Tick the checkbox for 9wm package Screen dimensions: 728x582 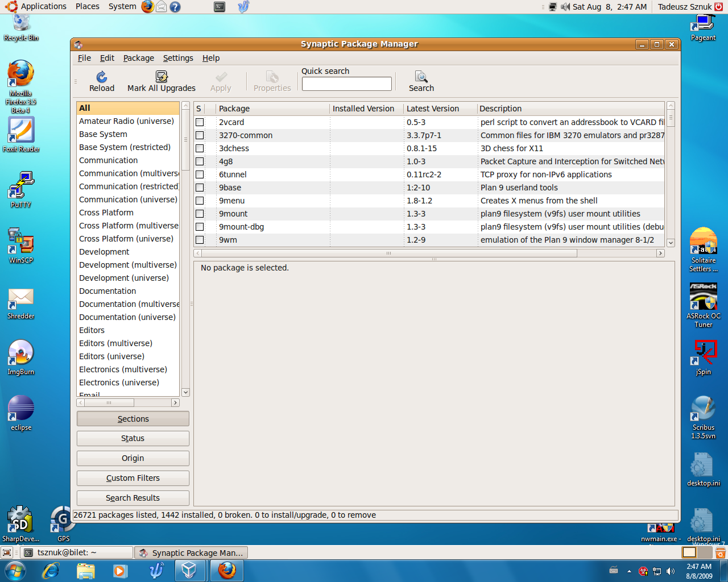click(200, 240)
